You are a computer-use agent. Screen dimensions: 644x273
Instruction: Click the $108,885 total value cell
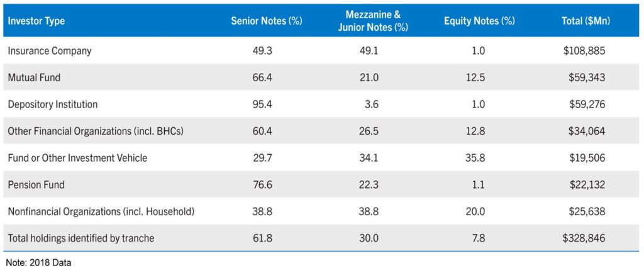[x=584, y=51]
